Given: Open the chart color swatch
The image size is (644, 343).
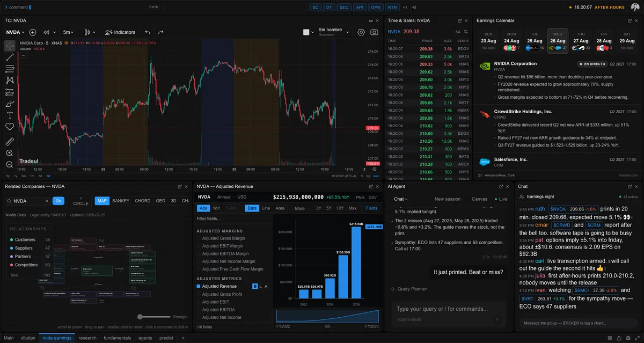Looking at the screenshot, I should 306,32.
